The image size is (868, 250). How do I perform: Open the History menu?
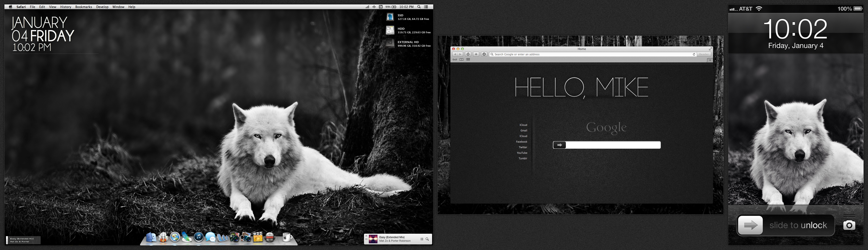(65, 7)
